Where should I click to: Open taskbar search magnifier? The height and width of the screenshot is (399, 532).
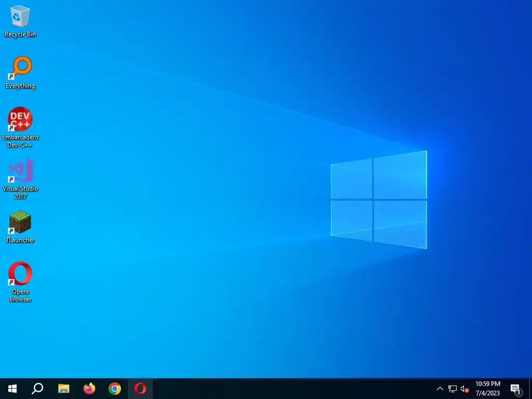pyautogui.click(x=37, y=389)
